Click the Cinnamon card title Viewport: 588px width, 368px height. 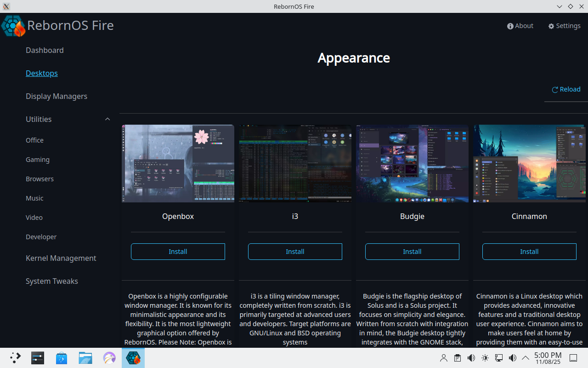pos(529,216)
